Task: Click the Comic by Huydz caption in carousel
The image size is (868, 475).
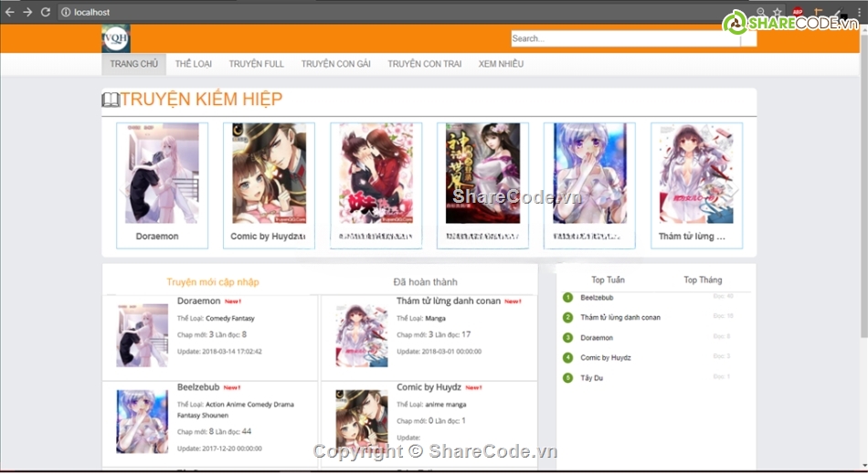Action: coord(268,237)
